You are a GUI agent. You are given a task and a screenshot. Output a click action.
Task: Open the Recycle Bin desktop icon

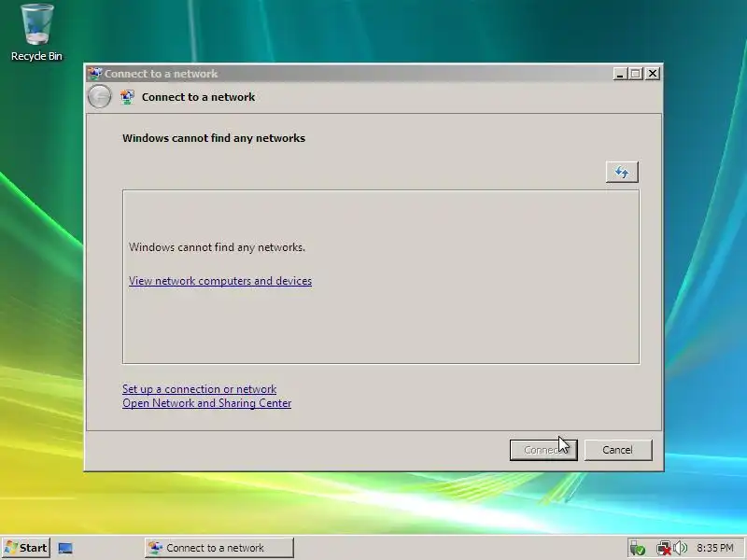36,33
